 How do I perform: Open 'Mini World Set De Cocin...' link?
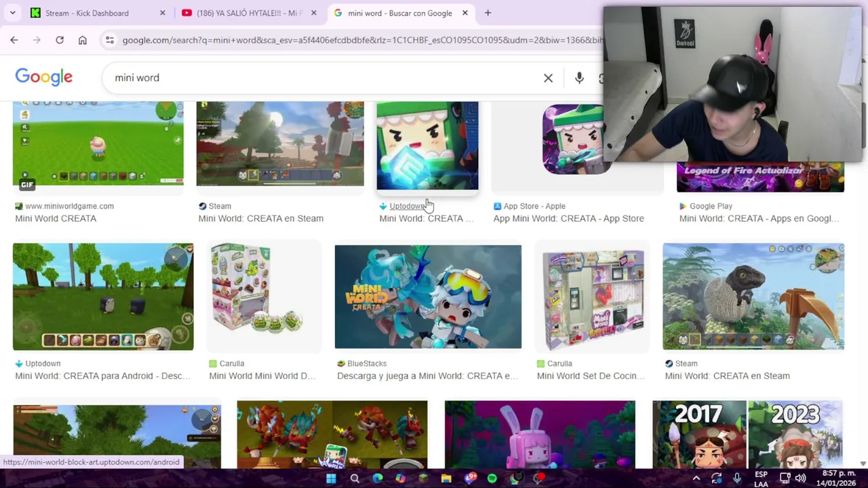point(591,375)
